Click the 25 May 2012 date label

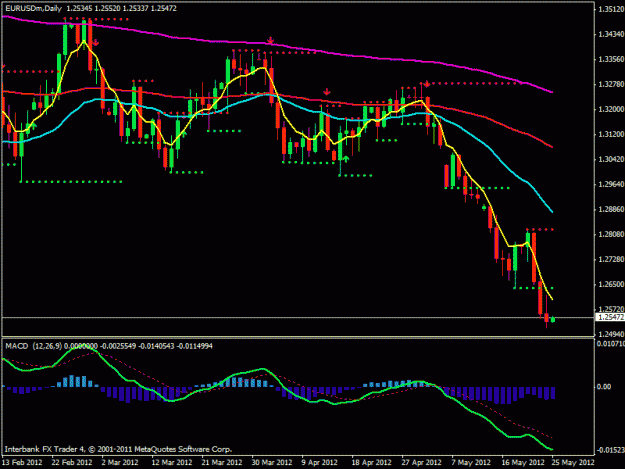click(573, 462)
